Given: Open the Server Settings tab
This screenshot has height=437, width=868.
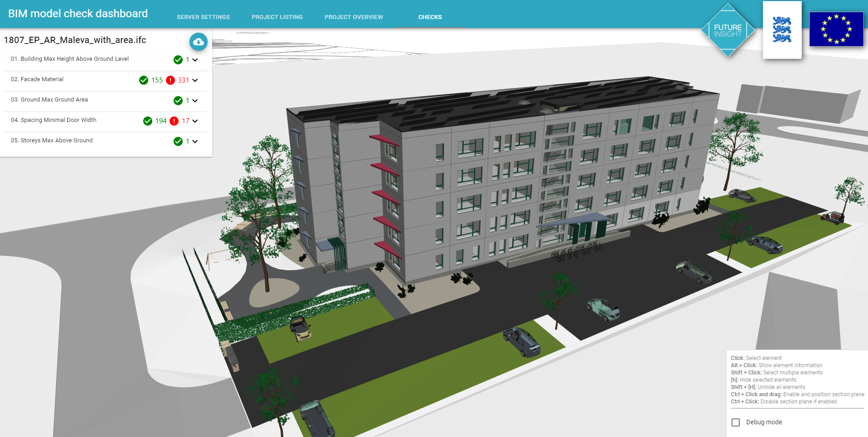Looking at the screenshot, I should 203,17.
